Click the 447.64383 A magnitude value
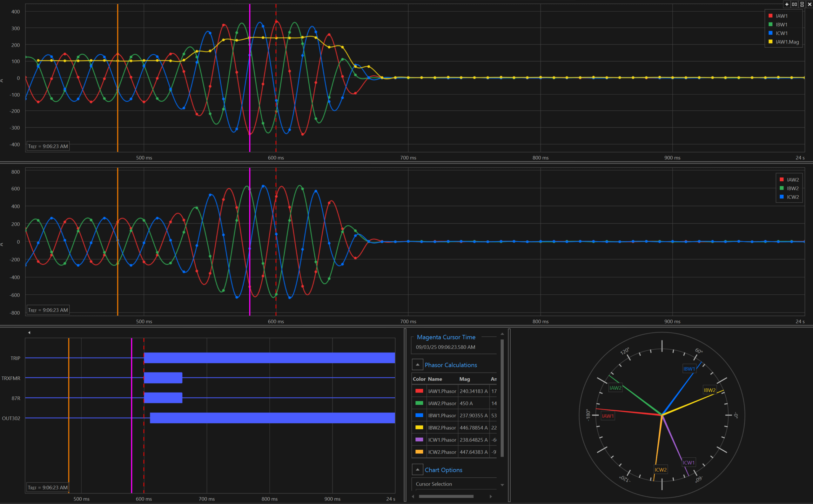This screenshot has width=813, height=504. pyautogui.click(x=474, y=452)
